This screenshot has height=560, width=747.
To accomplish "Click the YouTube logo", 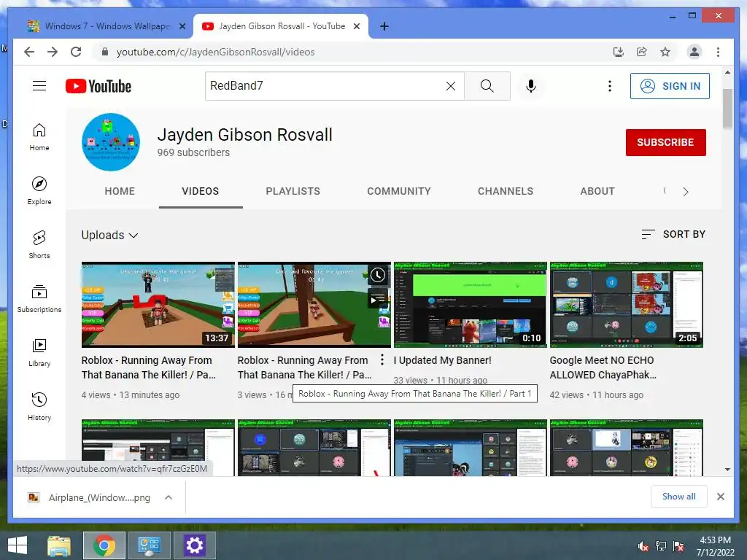I will click(98, 86).
